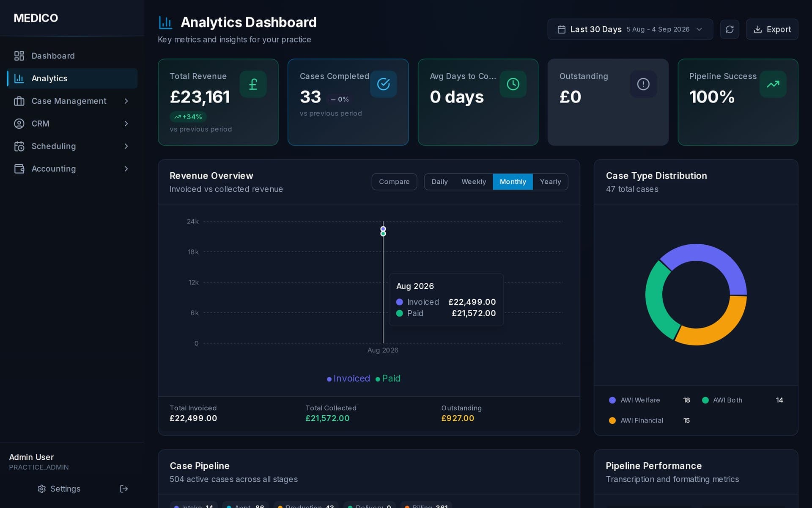Click the refresh data icon button
The height and width of the screenshot is (508, 812).
pyautogui.click(x=730, y=29)
